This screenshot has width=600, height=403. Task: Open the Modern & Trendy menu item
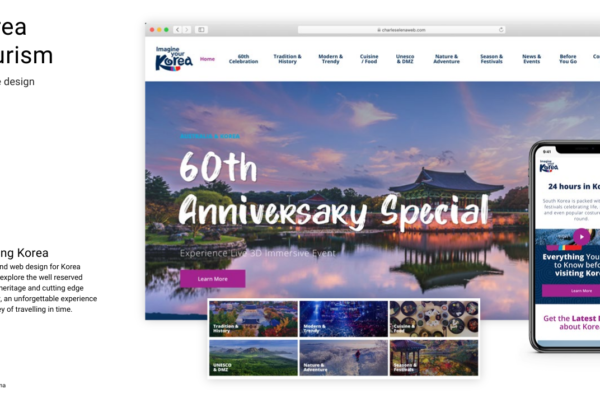pyautogui.click(x=331, y=59)
